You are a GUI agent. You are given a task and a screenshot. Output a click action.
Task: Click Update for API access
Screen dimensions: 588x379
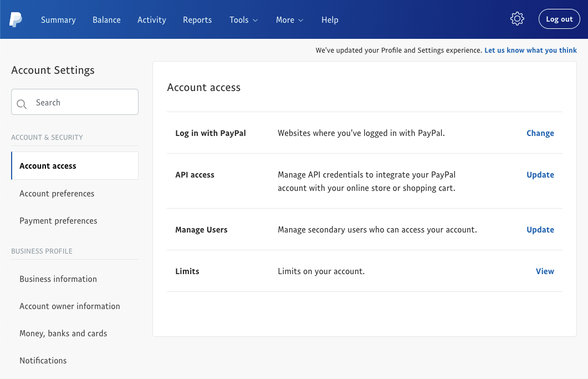click(540, 175)
